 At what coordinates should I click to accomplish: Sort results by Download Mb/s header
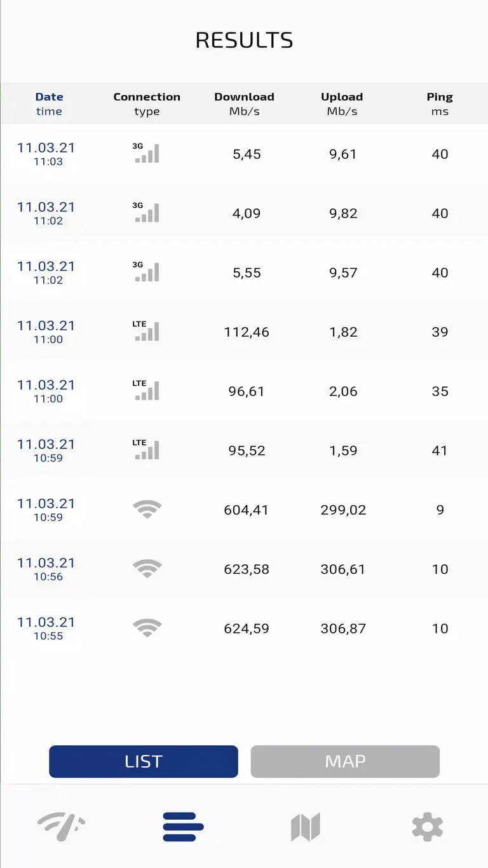pyautogui.click(x=244, y=104)
